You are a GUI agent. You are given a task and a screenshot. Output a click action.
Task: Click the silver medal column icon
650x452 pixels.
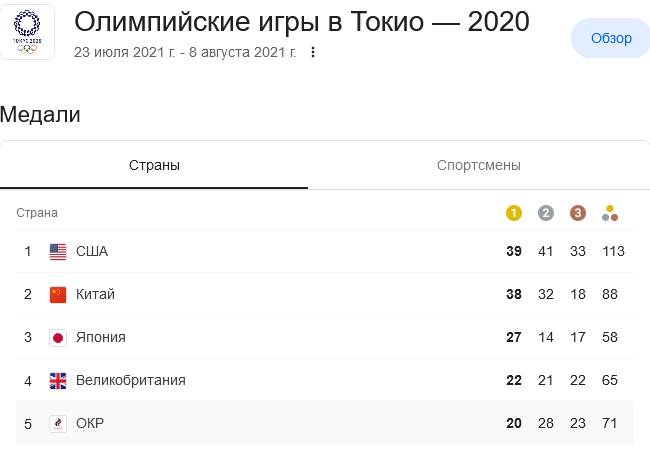546,213
